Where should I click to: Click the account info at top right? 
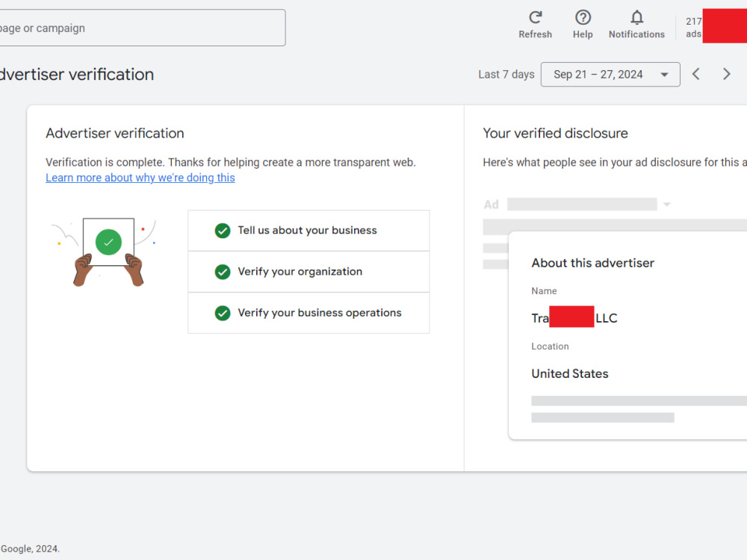(716, 27)
